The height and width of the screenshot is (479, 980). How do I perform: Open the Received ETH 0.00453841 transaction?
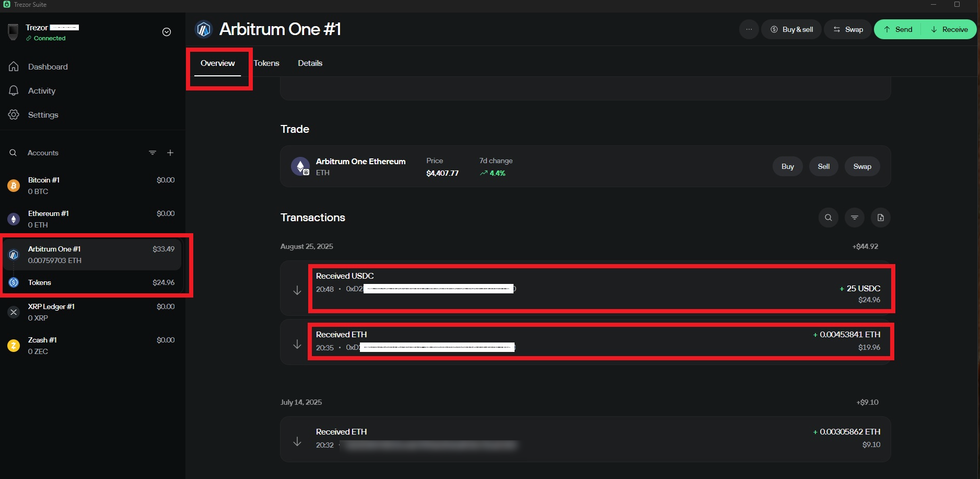[x=586, y=341]
